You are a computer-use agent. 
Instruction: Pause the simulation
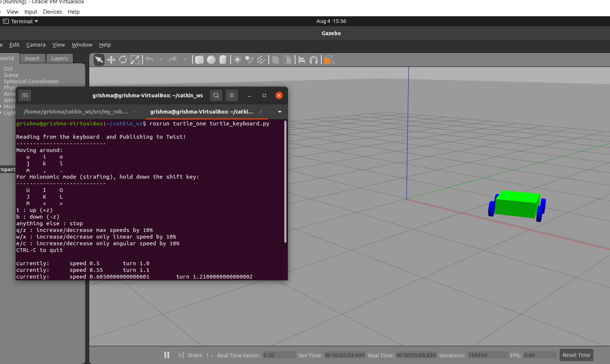[x=167, y=355]
